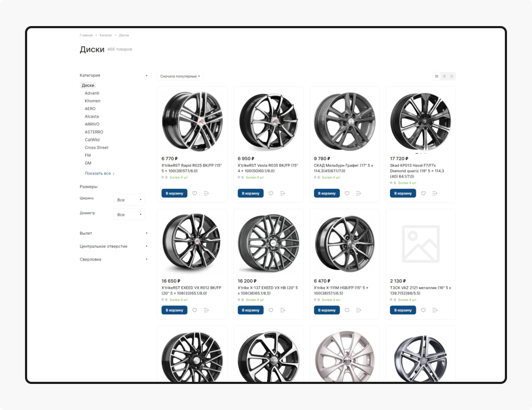Image resolution: width=532 pixels, height=410 pixels.
Task: Select the Cross Street brand category
Action: [x=96, y=148]
